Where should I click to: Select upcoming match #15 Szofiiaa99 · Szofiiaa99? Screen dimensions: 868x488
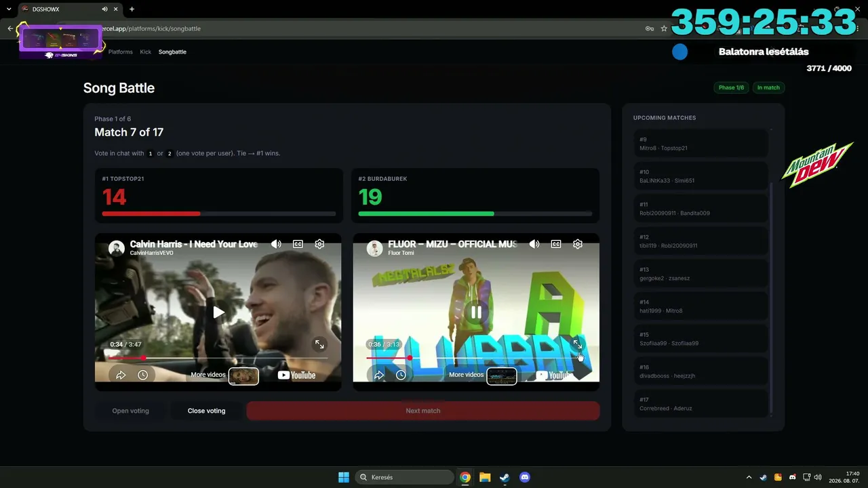click(x=701, y=339)
